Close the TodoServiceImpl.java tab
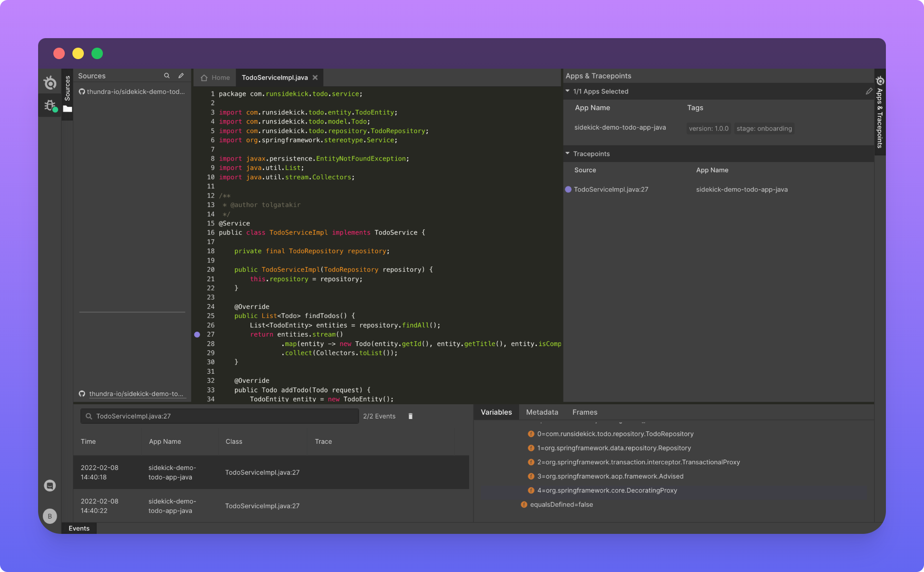 (315, 78)
